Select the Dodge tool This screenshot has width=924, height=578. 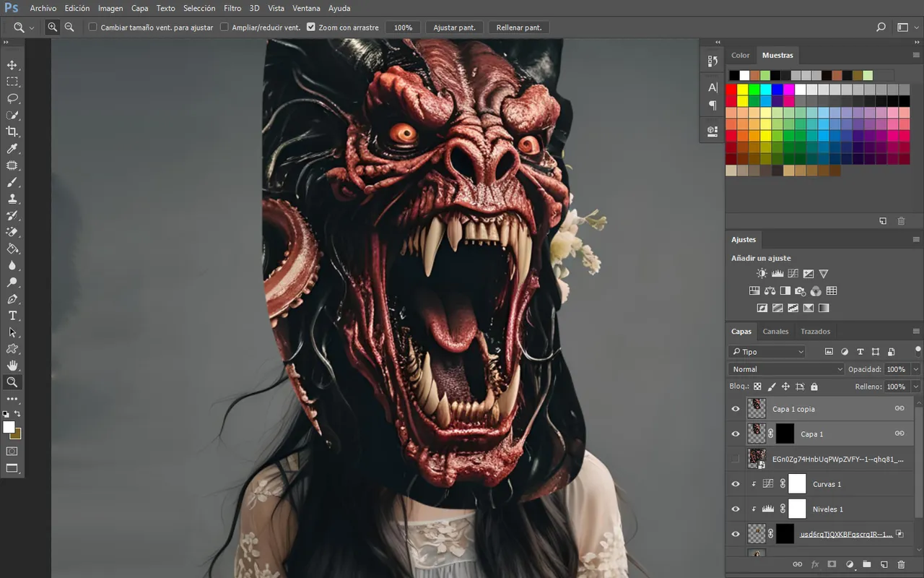point(12,282)
